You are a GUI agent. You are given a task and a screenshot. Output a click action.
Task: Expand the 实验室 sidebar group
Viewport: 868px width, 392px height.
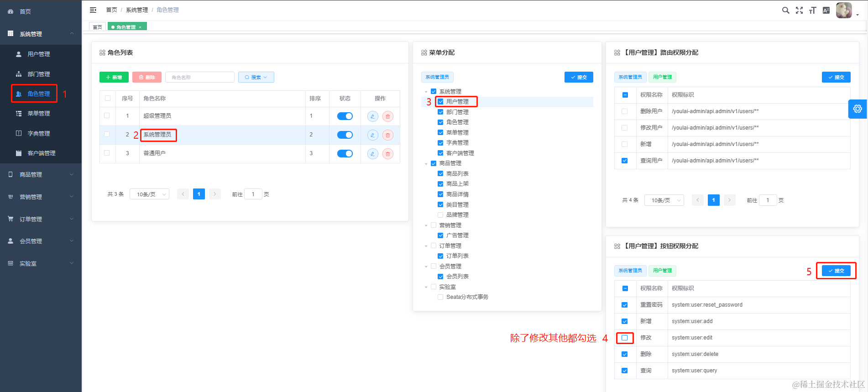click(x=41, y=263)
